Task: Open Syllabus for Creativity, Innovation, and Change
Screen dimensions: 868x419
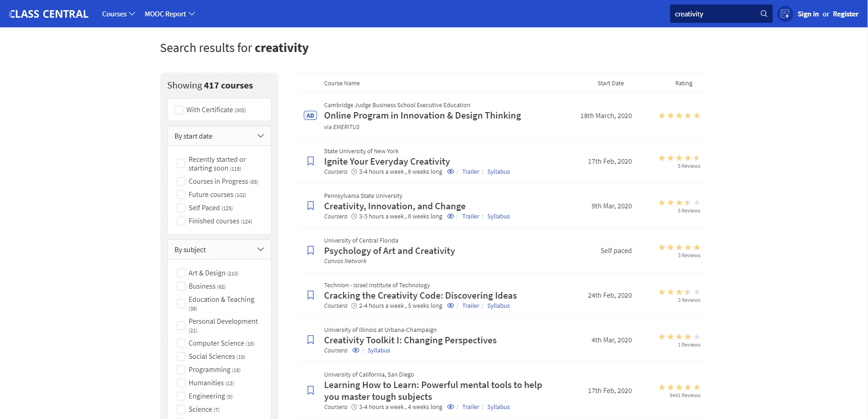Action: [x=498, y=217]
